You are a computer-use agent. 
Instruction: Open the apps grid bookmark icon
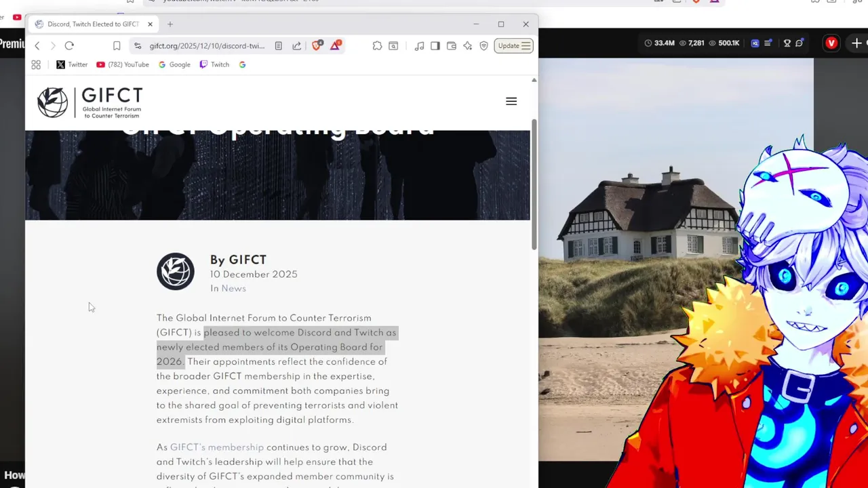[x=36, y=64]
